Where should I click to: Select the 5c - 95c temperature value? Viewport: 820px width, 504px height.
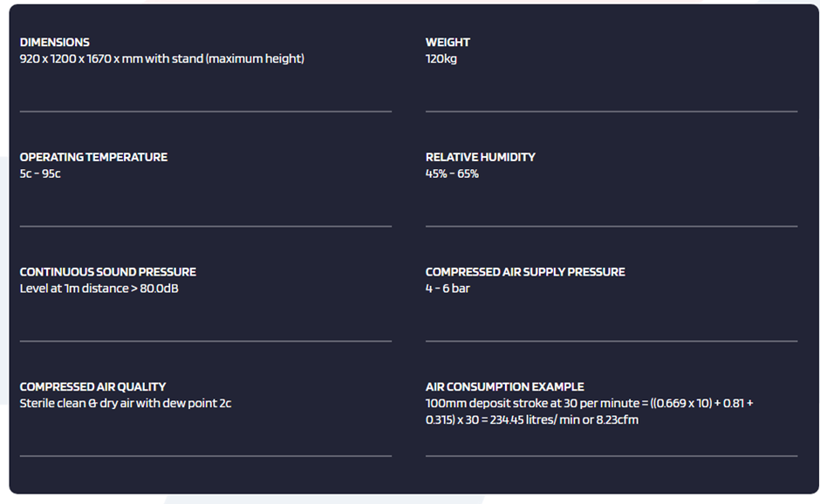click(x=40, y=174)
